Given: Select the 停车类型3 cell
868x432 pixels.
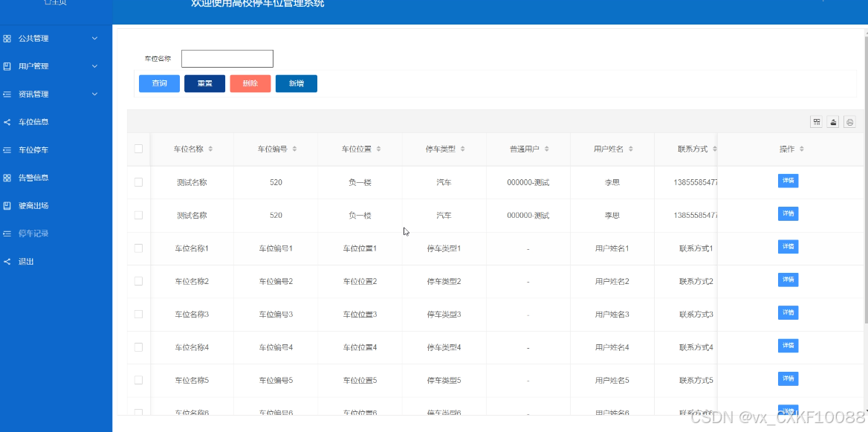Looking at the screenshot, I should (444, 315).
